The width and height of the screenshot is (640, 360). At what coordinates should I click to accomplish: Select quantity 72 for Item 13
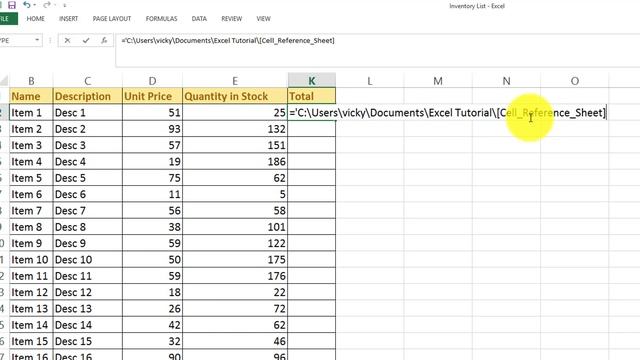(235, 309)
